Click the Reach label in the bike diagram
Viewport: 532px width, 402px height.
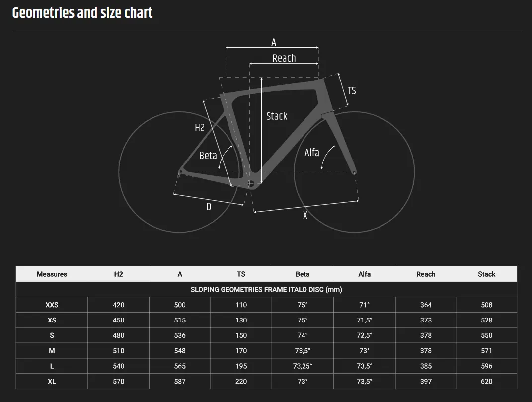pyautogui.click(x=284, y=58)
